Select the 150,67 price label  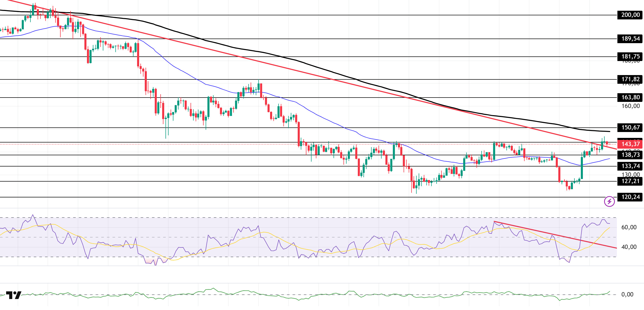630,127
